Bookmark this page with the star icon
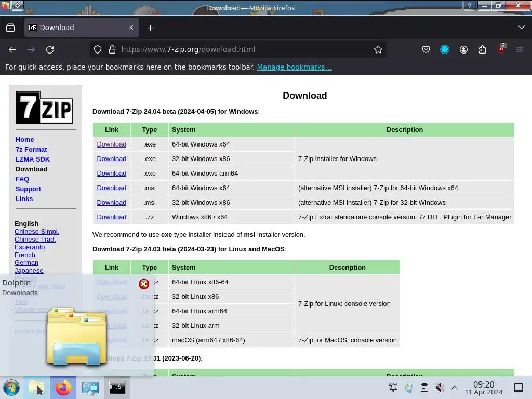532x399 pixels. pos(378,49)
